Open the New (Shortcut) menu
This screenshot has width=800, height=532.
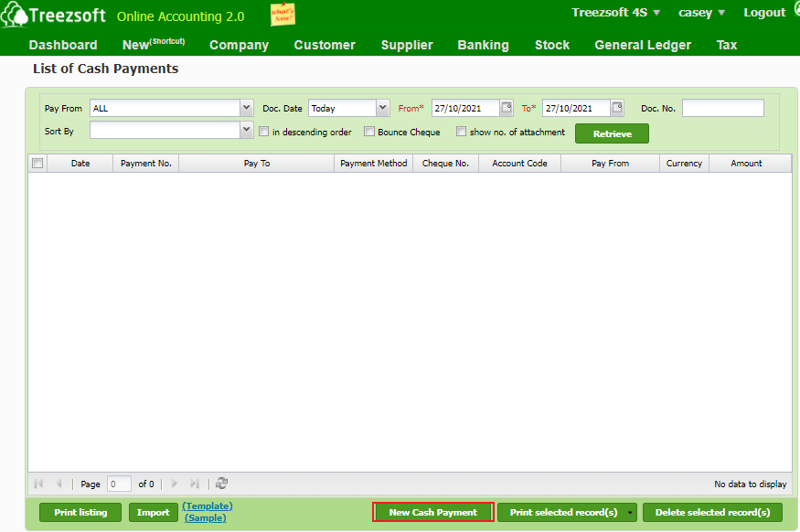(154, 45)
